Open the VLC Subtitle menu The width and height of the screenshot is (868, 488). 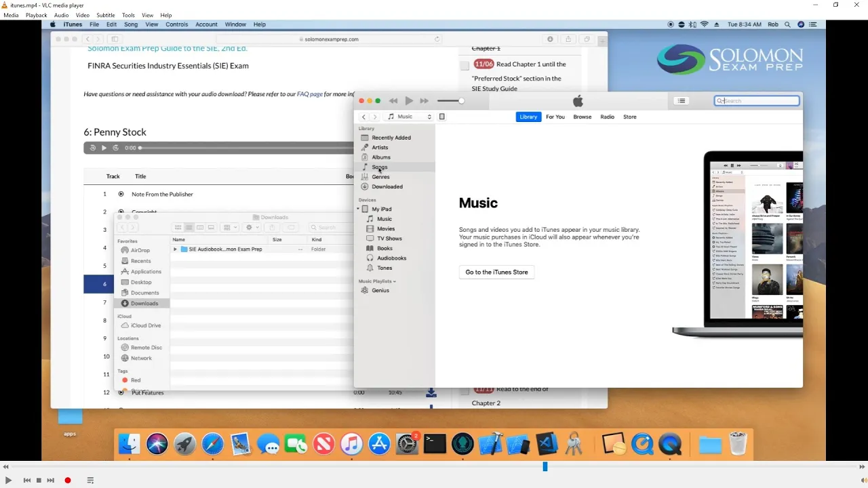[105, 15]
